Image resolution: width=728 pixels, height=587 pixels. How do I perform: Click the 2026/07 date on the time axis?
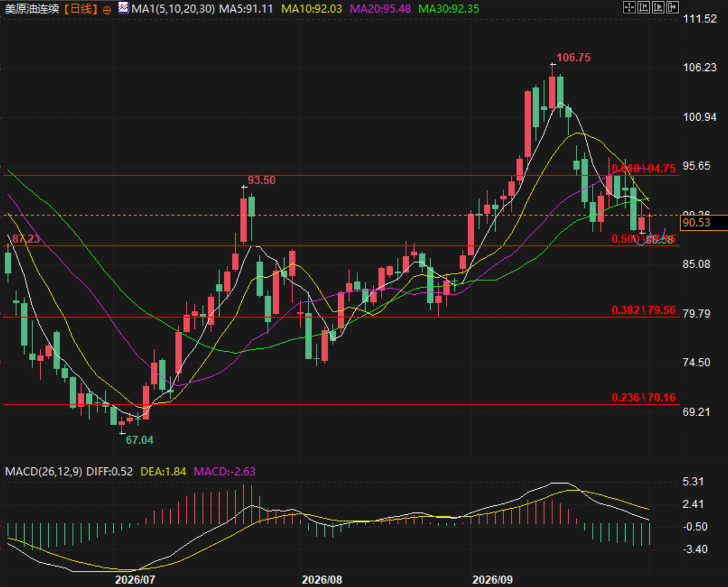point(135,580)
